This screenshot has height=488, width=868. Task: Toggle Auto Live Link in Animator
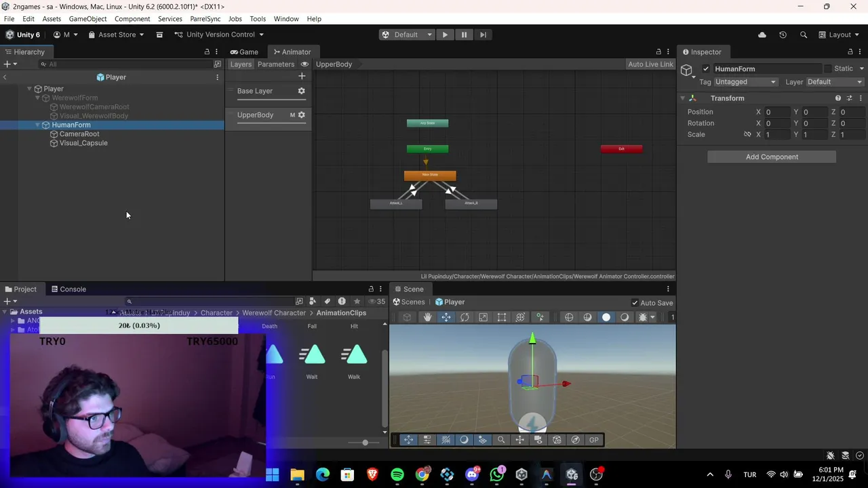tap(650, 64)
